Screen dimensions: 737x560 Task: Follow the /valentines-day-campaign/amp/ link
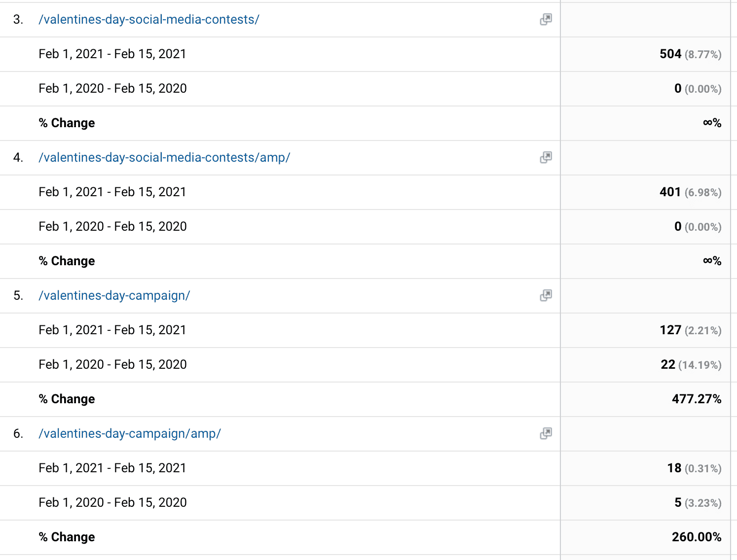click(130, 434)
